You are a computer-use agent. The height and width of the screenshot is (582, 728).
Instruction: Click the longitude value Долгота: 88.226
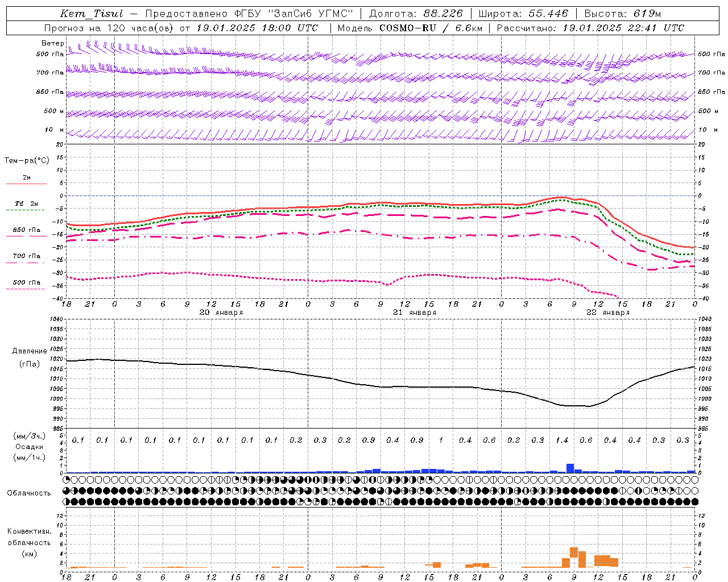click(x=416, y=14)
